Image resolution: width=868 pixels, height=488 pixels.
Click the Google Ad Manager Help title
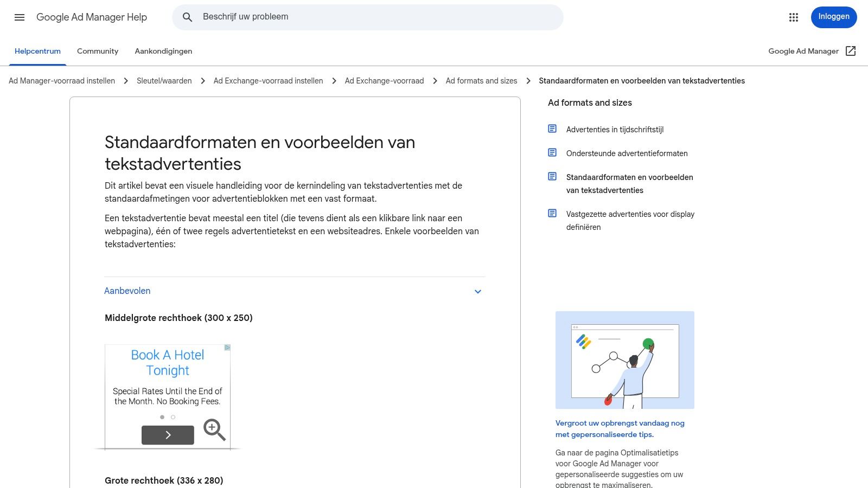[92, 17]
